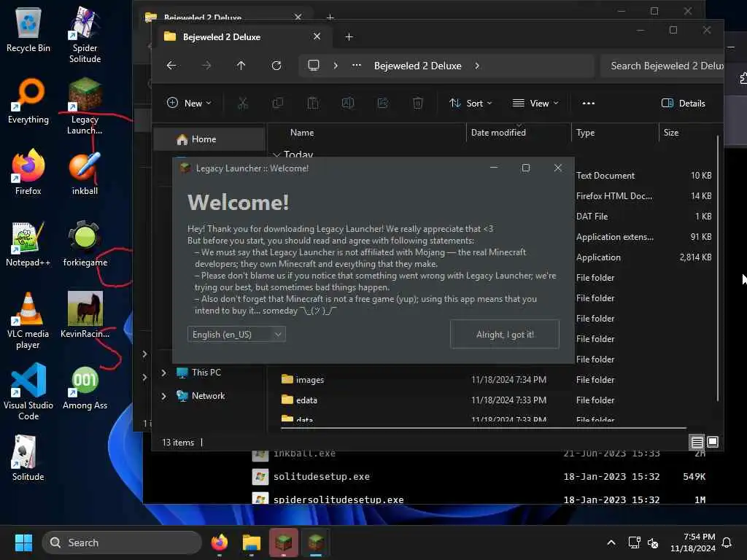The height and width of the screenshot is (560, 747).
Task: Sort by the Size column header
Action: (671, 133)
